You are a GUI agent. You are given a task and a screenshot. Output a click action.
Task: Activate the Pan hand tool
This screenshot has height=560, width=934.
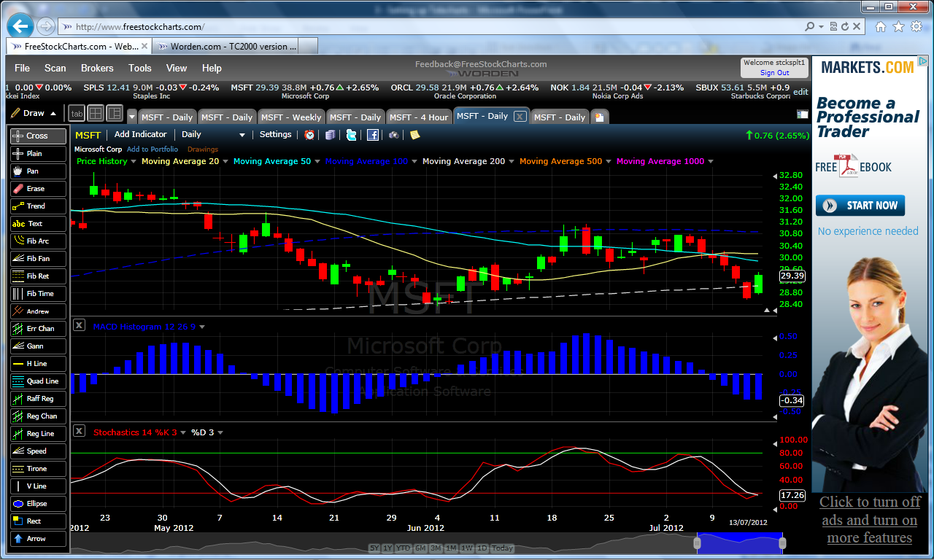pos(38,171)
